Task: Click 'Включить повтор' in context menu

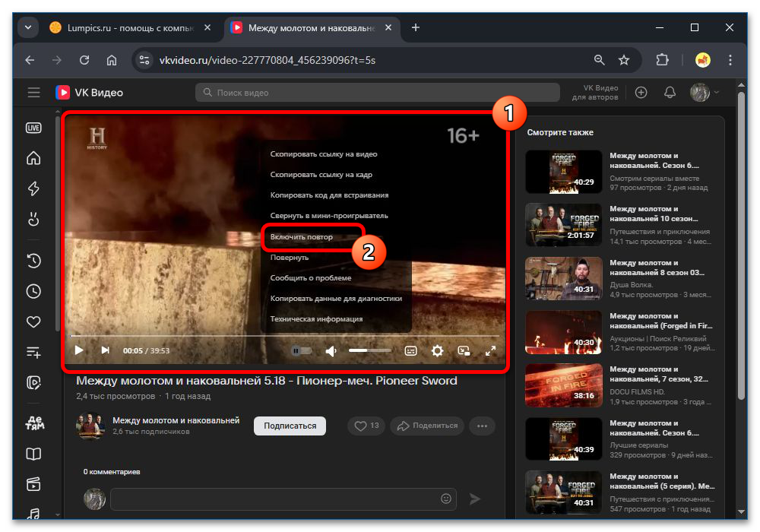Action: point(302,237)
